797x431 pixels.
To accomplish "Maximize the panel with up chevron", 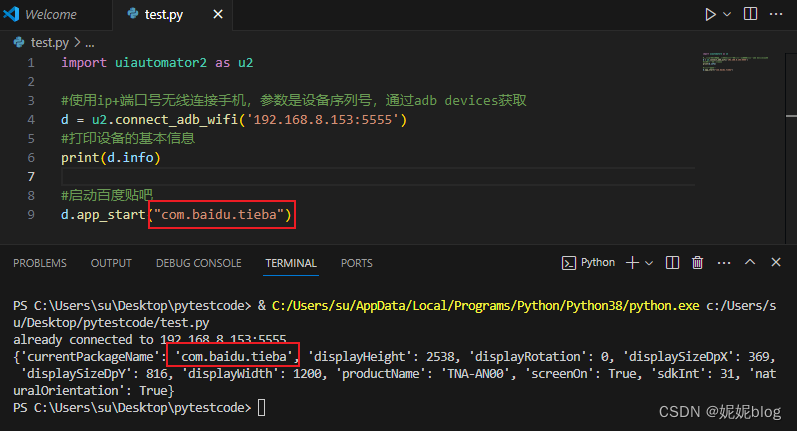I will tap(750, 262).
